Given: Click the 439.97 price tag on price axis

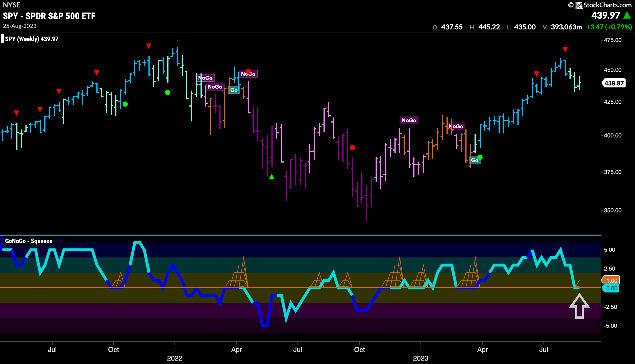Looking at the screenshot, I should (614, 83).
